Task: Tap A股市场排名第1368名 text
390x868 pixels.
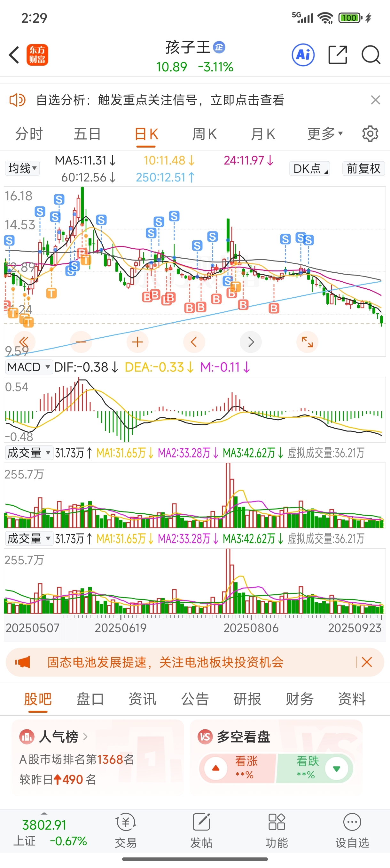Action: click(77, 759)
